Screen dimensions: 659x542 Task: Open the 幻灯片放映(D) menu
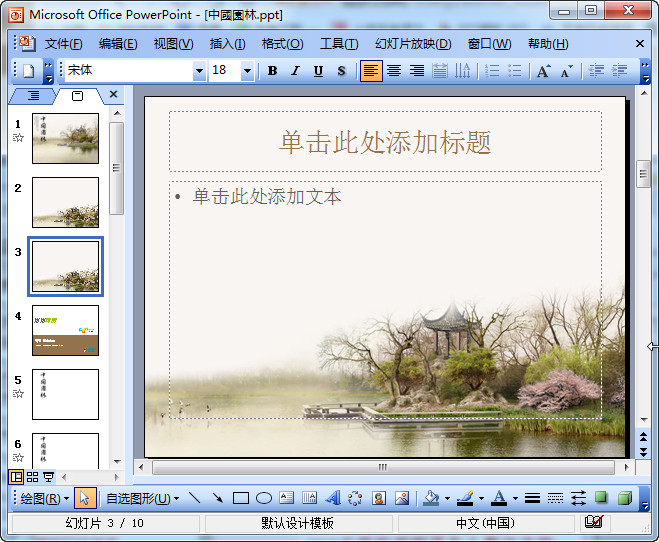pyautogui.click(x=413, y=44)
